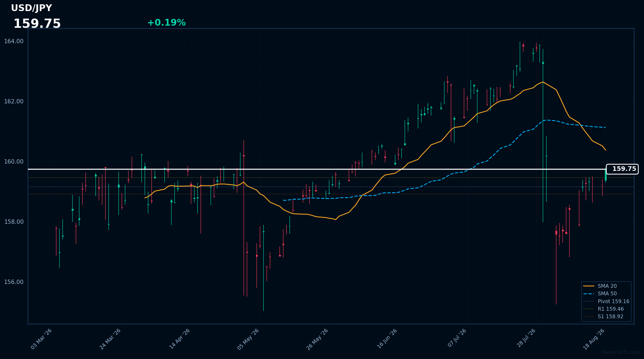Select the 28 Jul '26 date label
Image resolution: width=644 pixels, height=359 pixels.
tap(526, 338)
